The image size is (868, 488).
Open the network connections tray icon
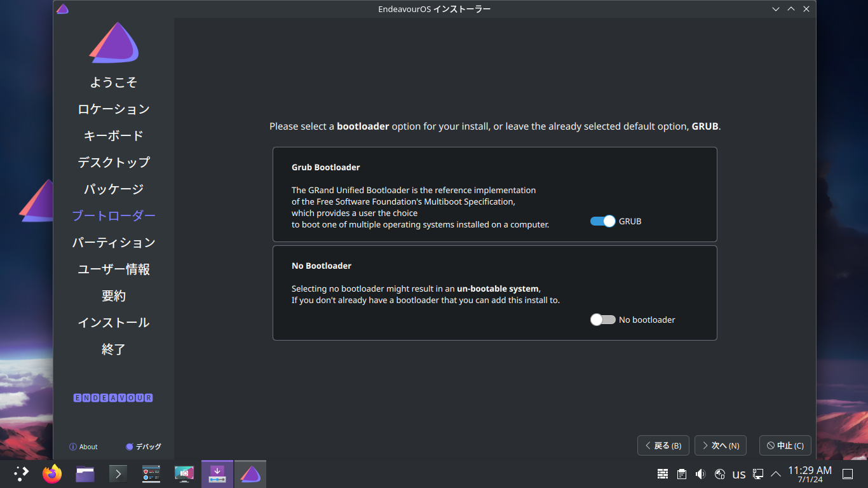tap(758, 474)
